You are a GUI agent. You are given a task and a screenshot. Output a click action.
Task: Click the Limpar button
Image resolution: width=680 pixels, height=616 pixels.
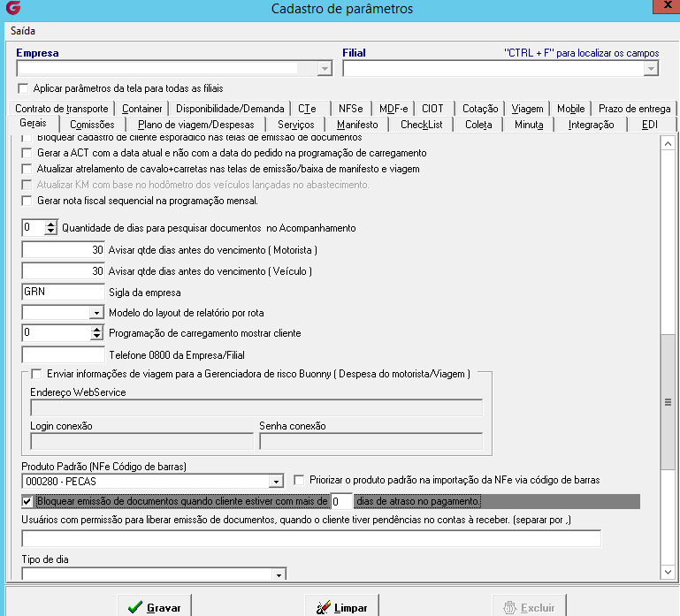point(341,607)
